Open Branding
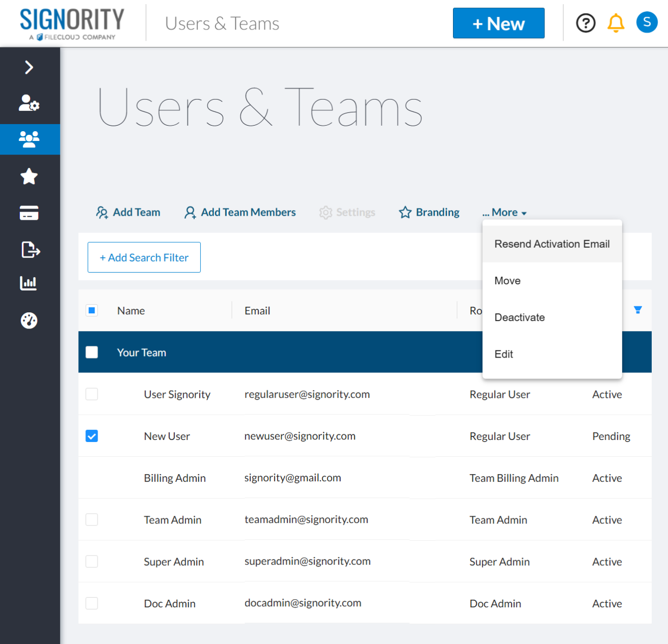 coord(429,212)
